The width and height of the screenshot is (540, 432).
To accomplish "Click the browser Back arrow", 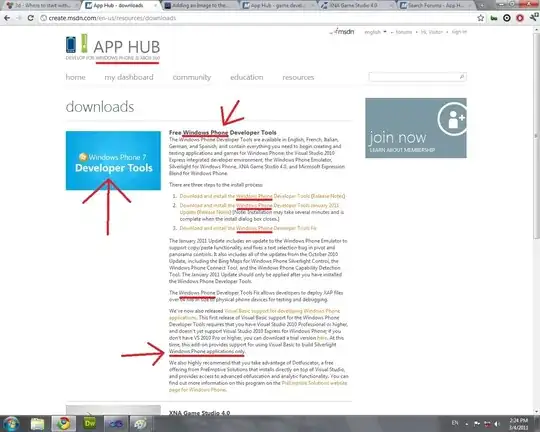I will (x=7, y=18).
